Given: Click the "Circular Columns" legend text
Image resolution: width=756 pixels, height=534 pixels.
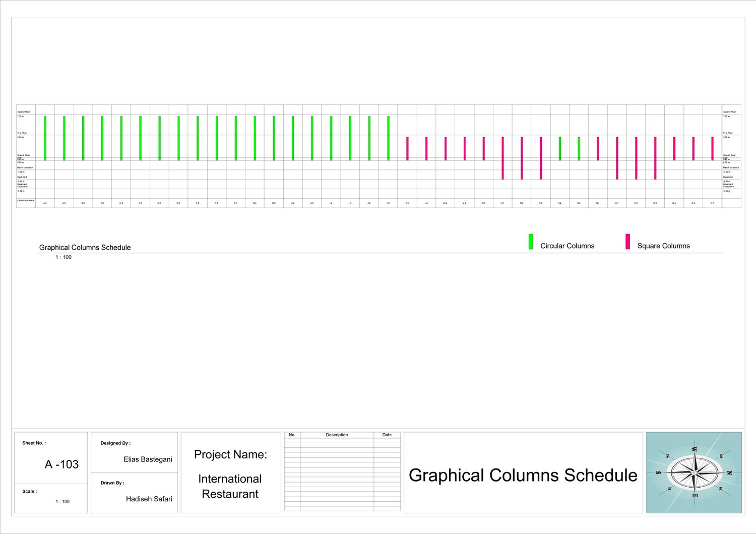Looking at the screenshot, I should coord(567,246).
